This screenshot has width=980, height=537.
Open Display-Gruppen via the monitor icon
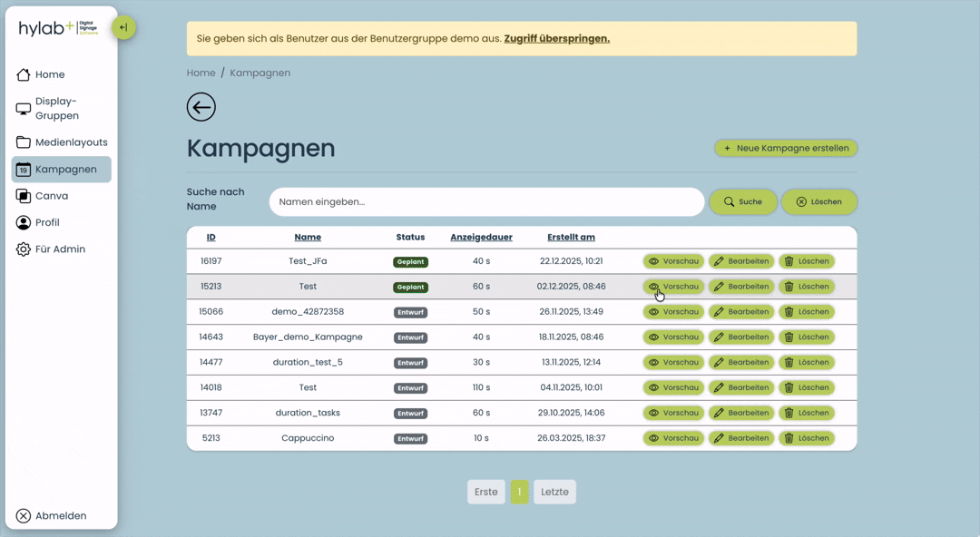[x=22, y=107]
